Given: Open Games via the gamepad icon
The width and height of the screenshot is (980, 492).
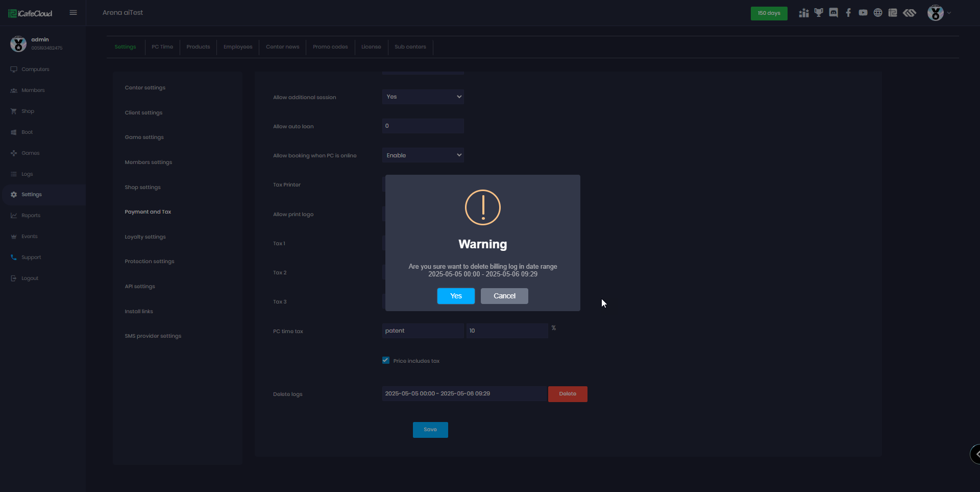Looking at the screenshot, I should click(x=14, y=153).
